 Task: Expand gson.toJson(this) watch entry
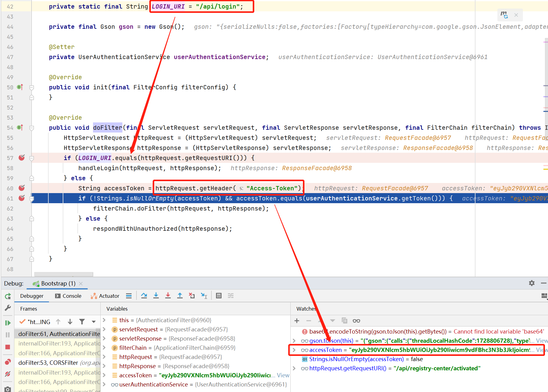(294, 341)
